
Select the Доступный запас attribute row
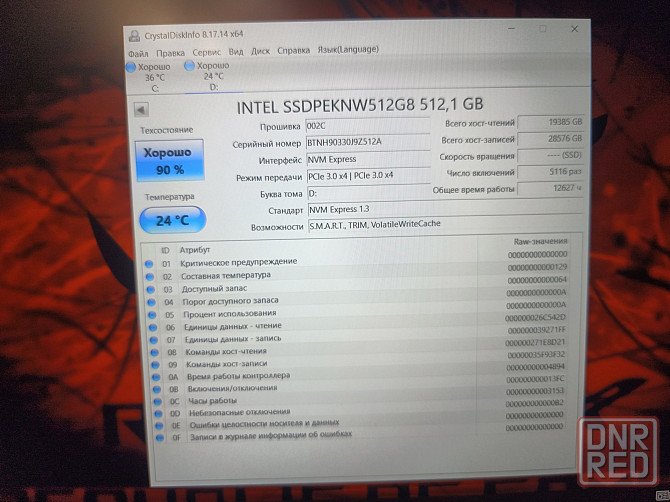point(359,285)
